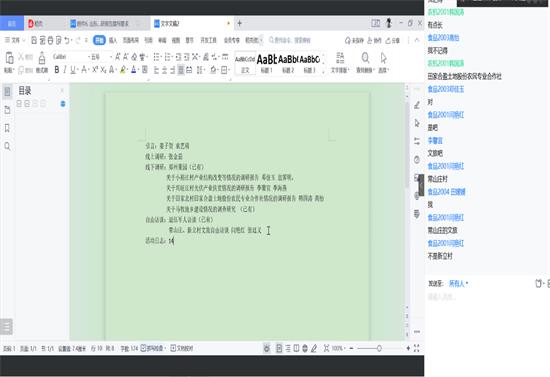Switch to the 插入 ribbon tab
This screenshot has width=550, height=377.
(x=113, y=40)
